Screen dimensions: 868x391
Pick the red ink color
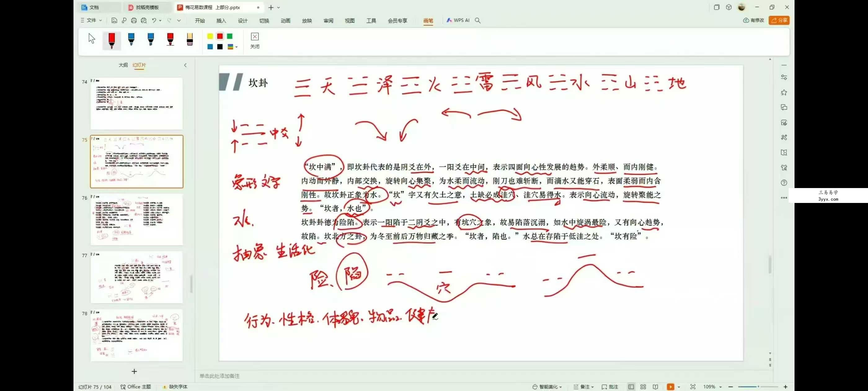[220, 36]
